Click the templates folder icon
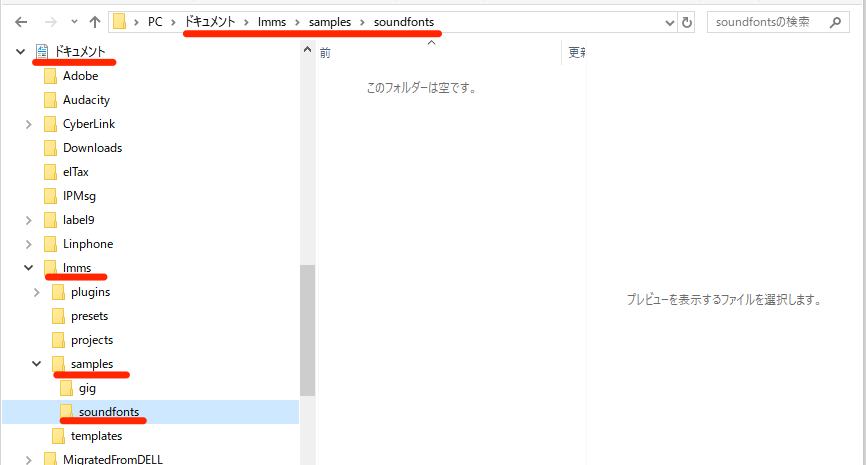Viewport: 866px width, 465px height. click(58, 436)
